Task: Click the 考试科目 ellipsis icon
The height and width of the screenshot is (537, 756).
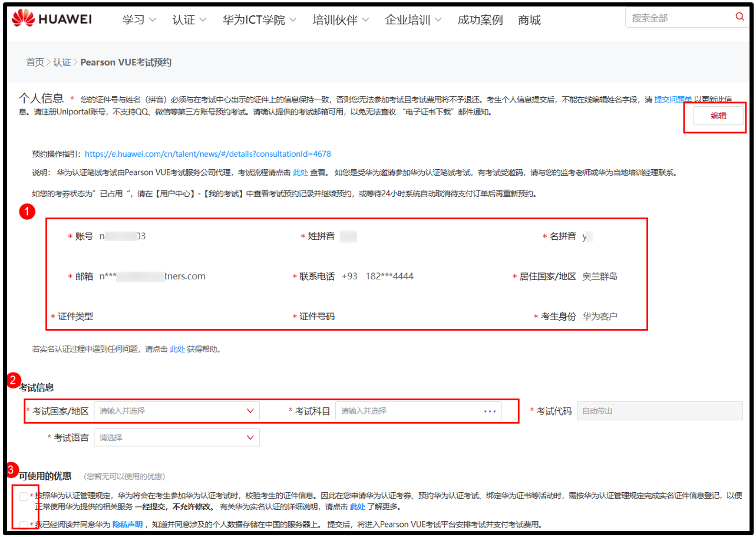Action: click(490, 411)
